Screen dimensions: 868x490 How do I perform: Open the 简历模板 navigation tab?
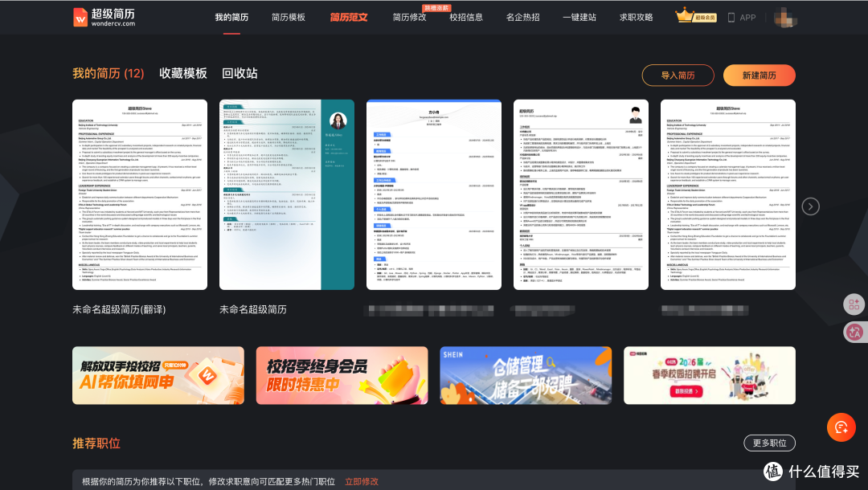(x=289, y=17)
